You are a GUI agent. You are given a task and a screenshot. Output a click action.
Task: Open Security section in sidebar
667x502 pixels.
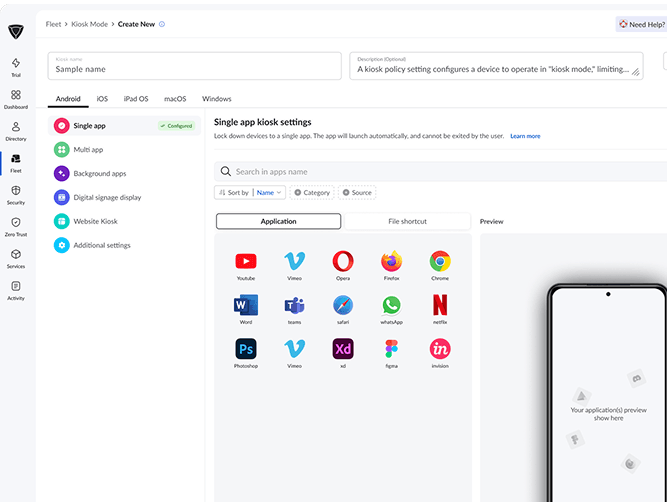tap(16, 195)
